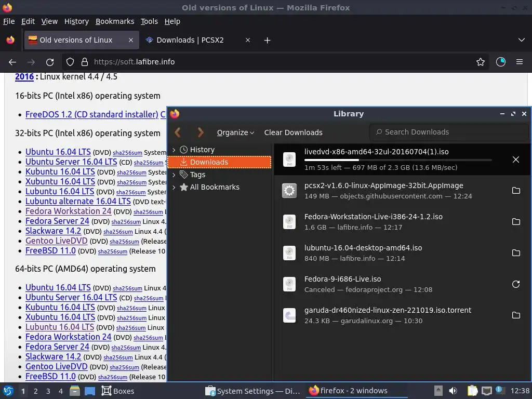This screenshot has width=532, height=399.
Task: Switch to System Settings taskbar entry
Action: 253,391
